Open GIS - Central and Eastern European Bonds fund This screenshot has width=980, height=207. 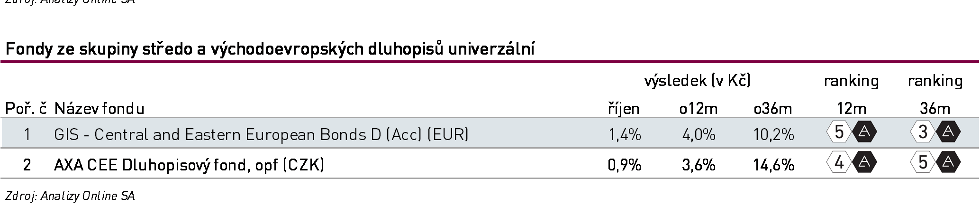[x=262, y=135]
